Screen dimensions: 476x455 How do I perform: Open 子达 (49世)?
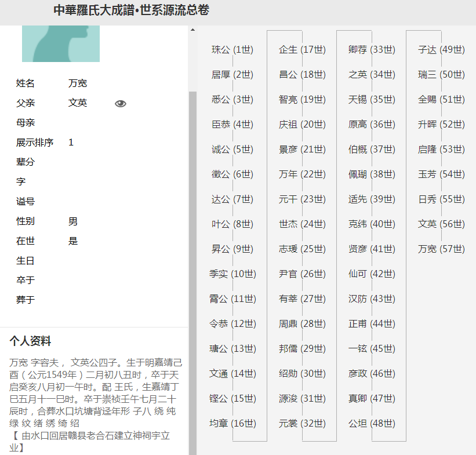(x=441, y=49)
